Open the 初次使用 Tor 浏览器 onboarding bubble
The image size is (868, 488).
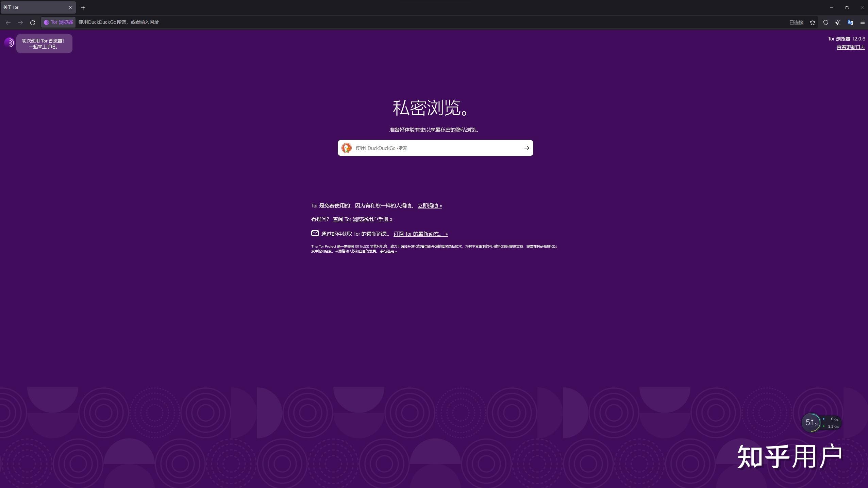(44, 44)
